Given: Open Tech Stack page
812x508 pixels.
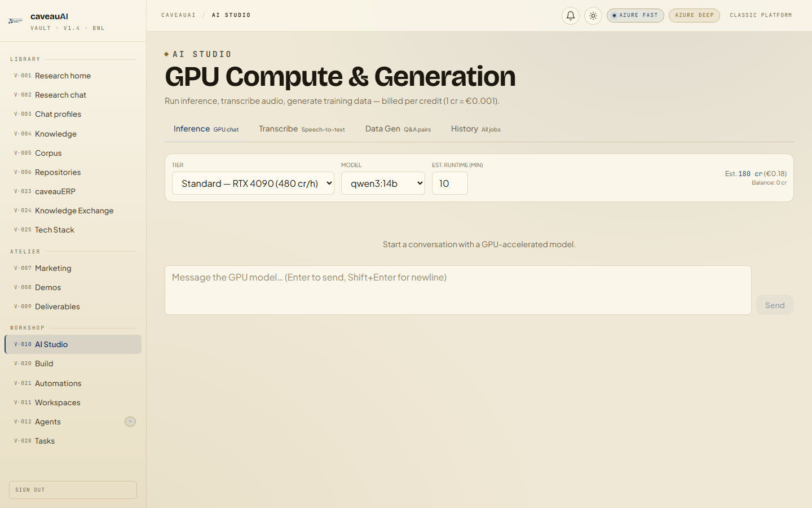Looking at the screenshot, I should [x=73, y=230].
